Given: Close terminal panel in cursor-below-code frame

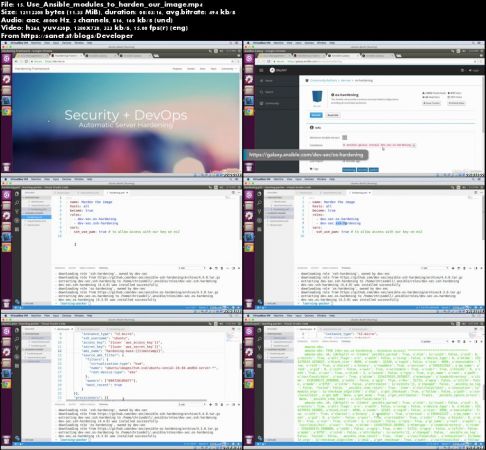Looking at the screenshot, I should 239,268.
